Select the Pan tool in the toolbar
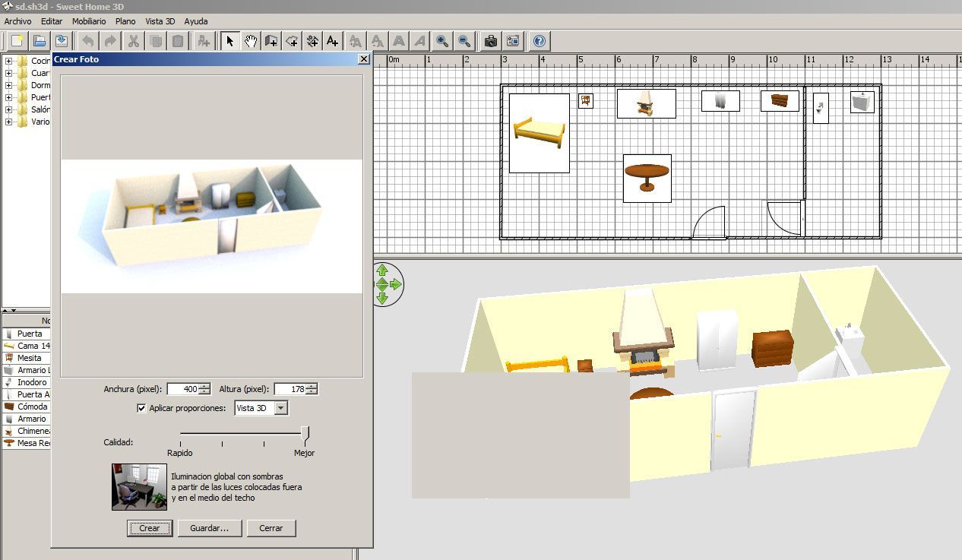 click(x=251, y=41)
